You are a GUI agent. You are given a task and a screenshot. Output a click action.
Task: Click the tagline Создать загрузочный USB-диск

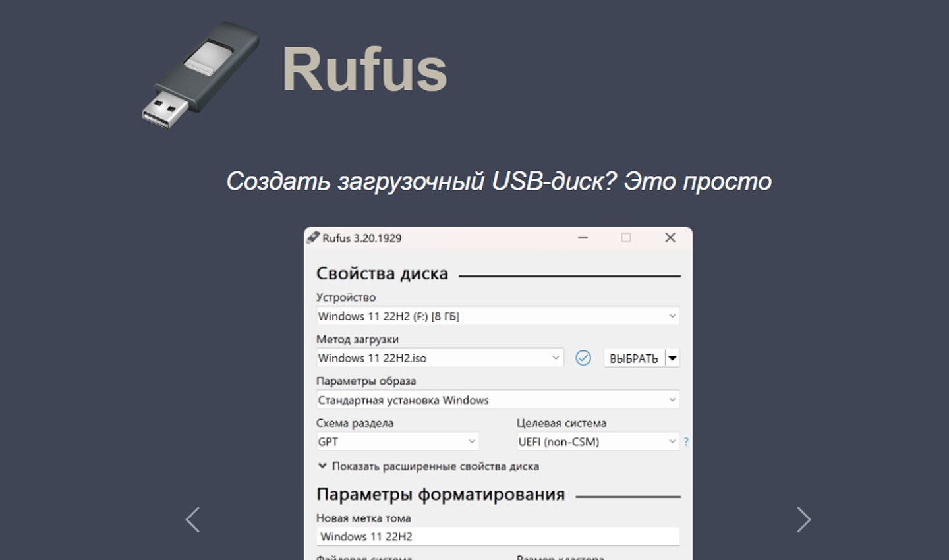point(499,181)
